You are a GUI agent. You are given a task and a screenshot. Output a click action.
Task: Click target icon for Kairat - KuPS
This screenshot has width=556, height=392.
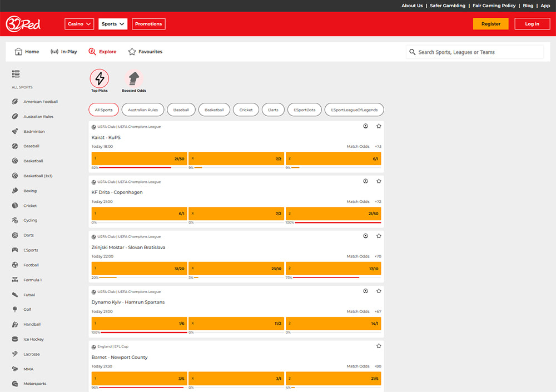(x=366, y=126)
